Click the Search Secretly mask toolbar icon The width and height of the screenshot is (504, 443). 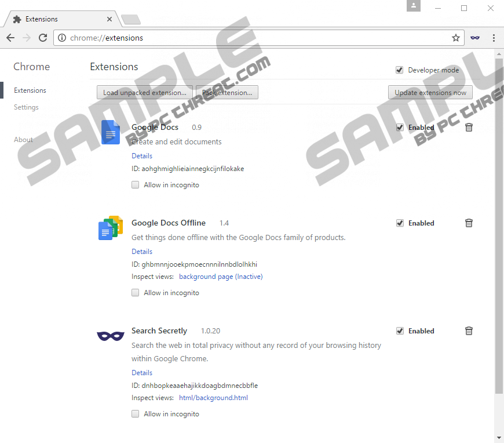pos(475,38)
